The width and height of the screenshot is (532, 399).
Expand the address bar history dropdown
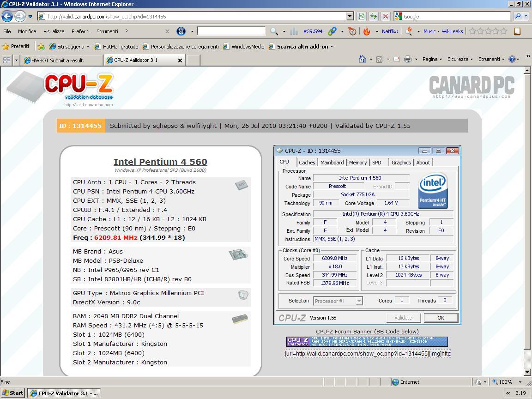[350, 16]
